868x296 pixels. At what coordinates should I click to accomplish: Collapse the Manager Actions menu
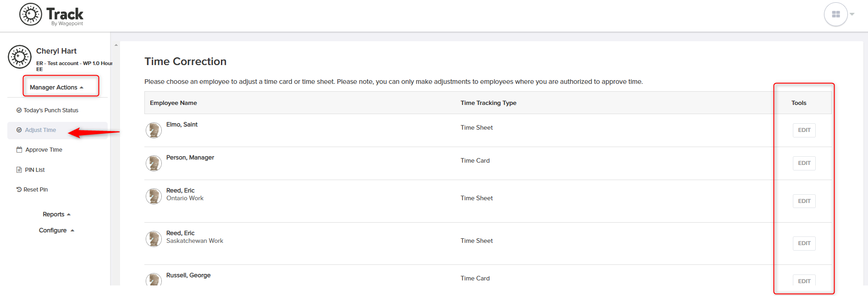click(57, 87)
